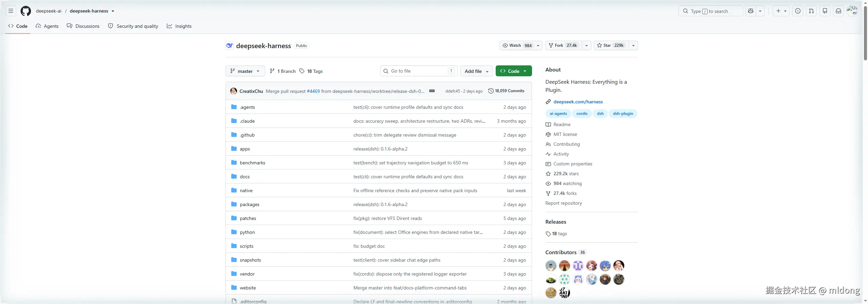Click the pulse icon next to Activity
The height and width of the screenshot is (304, 868).
[x=548, y=154]
